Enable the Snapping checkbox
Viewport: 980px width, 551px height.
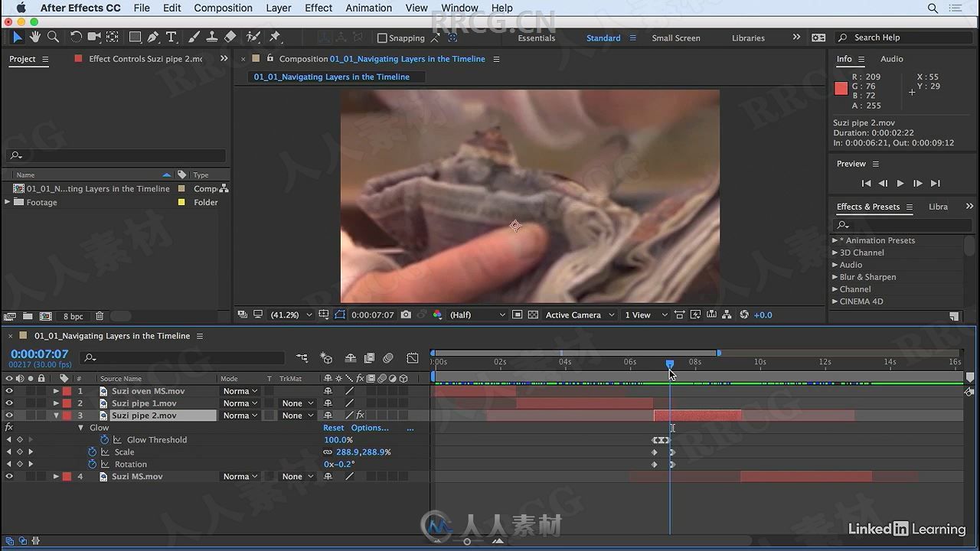tap(382, 37)
